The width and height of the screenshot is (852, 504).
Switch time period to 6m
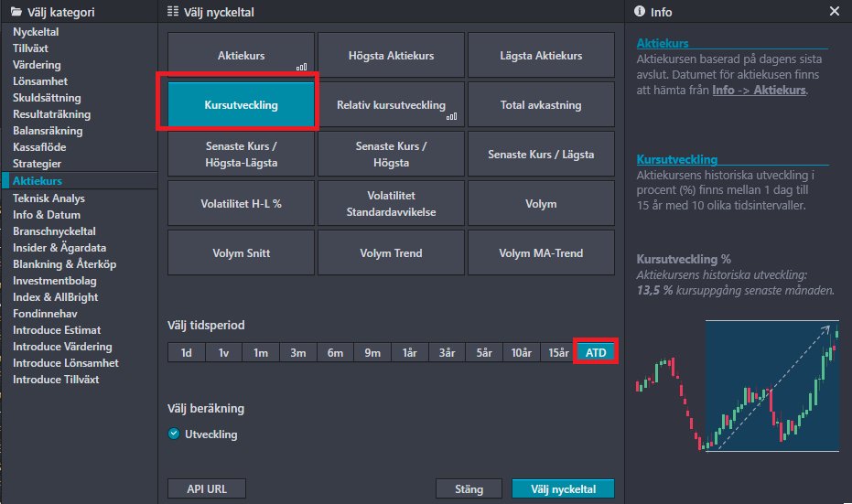coord(335,352)
